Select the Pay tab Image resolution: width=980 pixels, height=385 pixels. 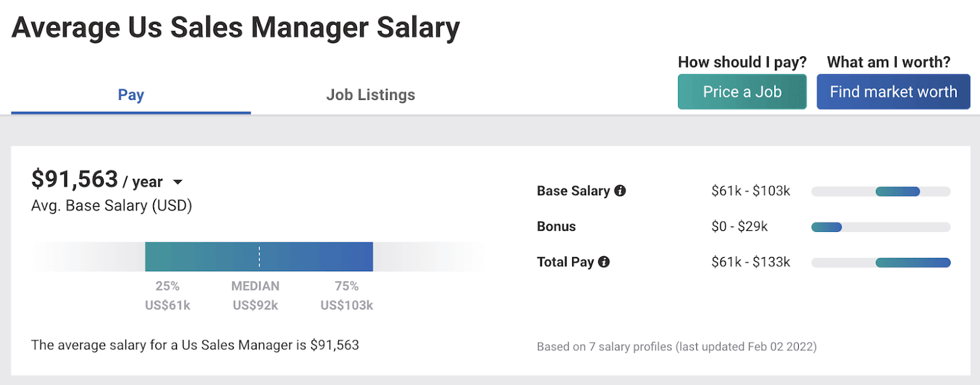[130, 95]
